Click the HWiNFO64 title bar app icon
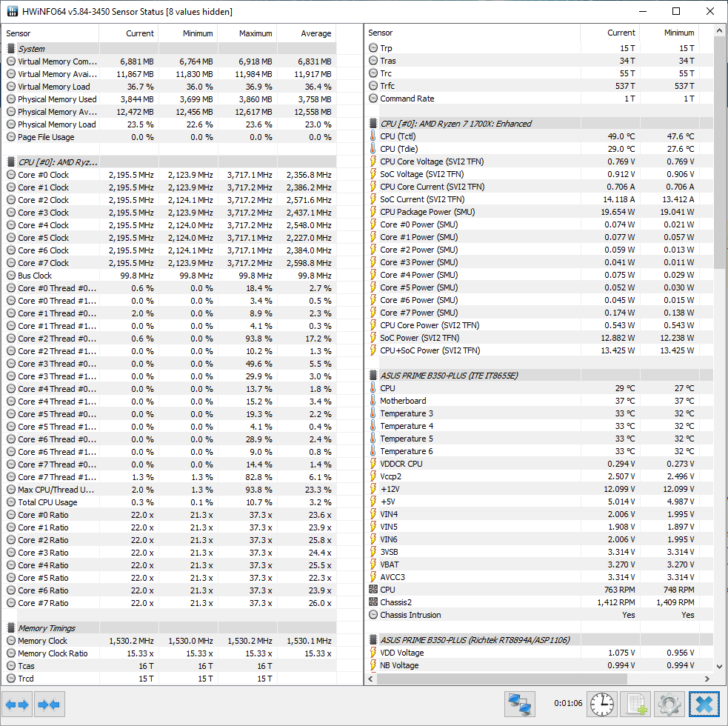The width and height of the screenshot is (728, 726). (13, 11)
